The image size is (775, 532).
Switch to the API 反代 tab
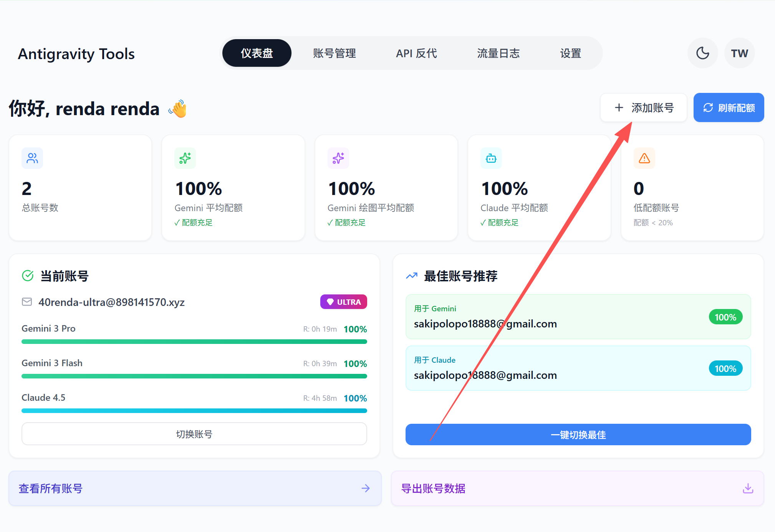416,53
